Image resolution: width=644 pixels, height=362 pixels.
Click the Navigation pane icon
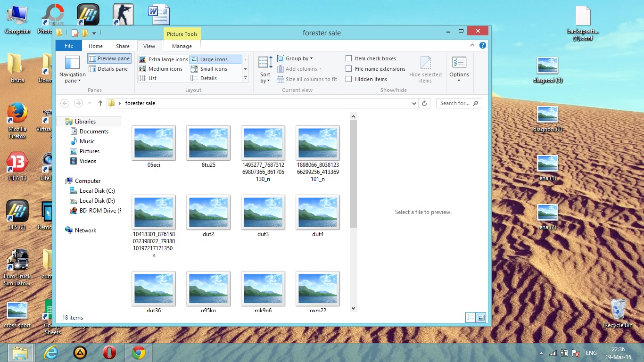coord(72,63)
